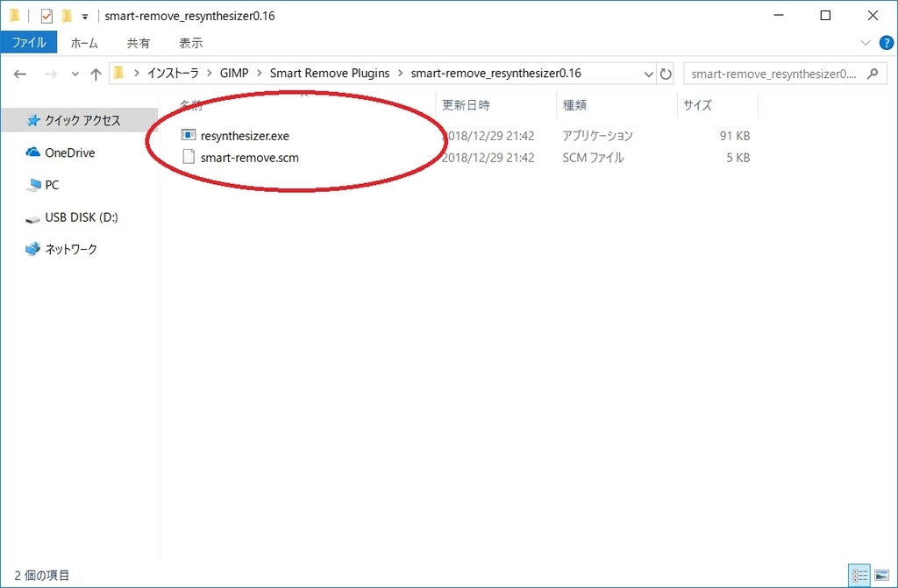Switch to the ホーム ribbon tab
Viewport: 898px width, 588px height.
84,43
